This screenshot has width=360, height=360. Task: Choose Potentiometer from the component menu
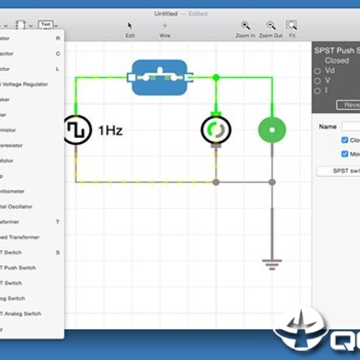point(32,191)
